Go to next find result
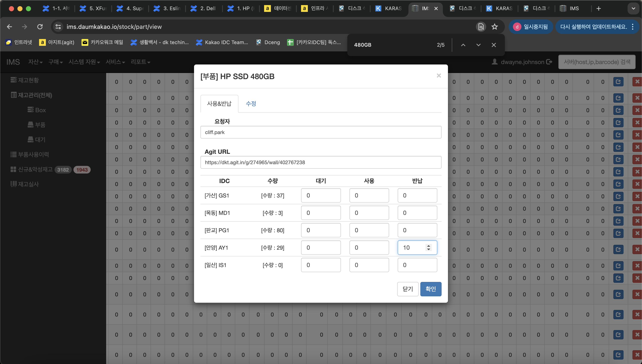642x364 pixels. click(x=478, y=45)
